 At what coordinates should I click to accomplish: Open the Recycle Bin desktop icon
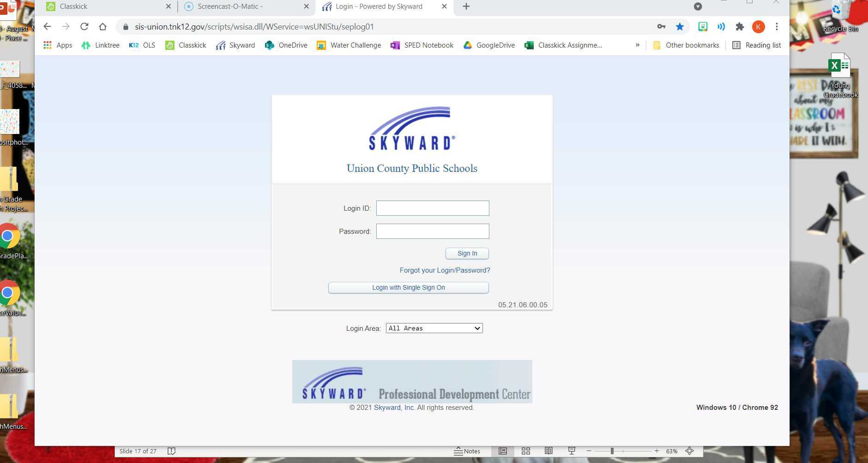click(840, 18)
